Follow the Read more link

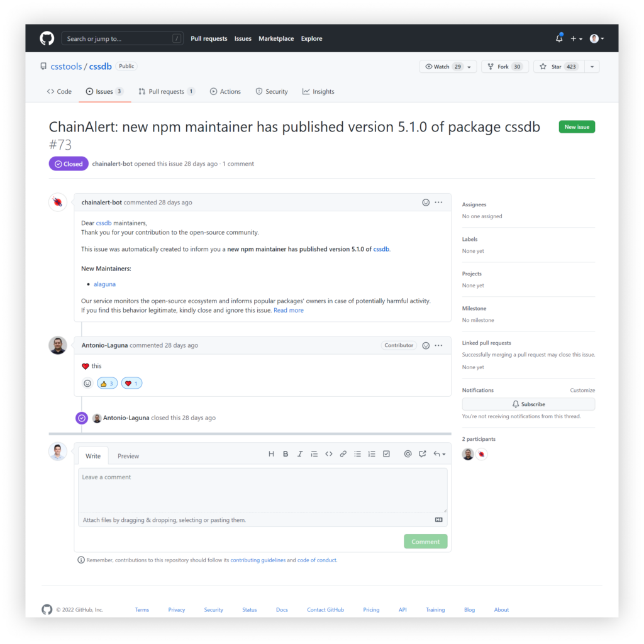coord(289,311)
